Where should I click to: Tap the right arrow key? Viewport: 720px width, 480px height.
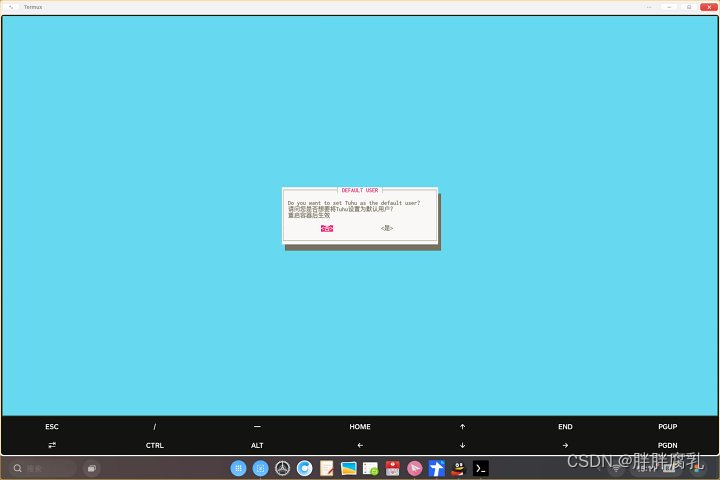click(565, 446)
